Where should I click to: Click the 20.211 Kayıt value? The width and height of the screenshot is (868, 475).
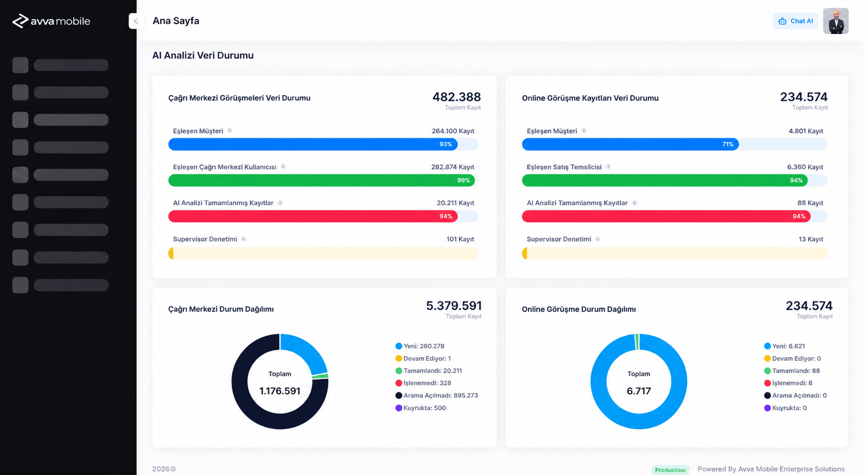pos(455,203)
